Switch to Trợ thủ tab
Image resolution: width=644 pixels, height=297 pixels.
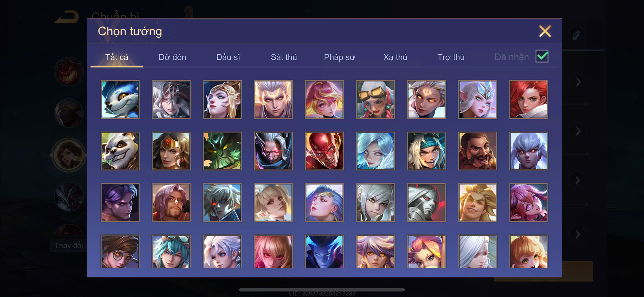pos(451,57)
